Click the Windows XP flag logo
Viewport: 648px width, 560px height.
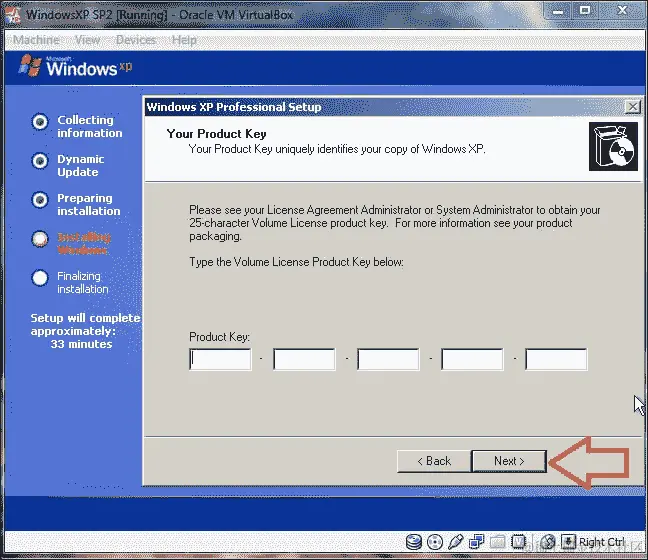(x=30, y=66)
